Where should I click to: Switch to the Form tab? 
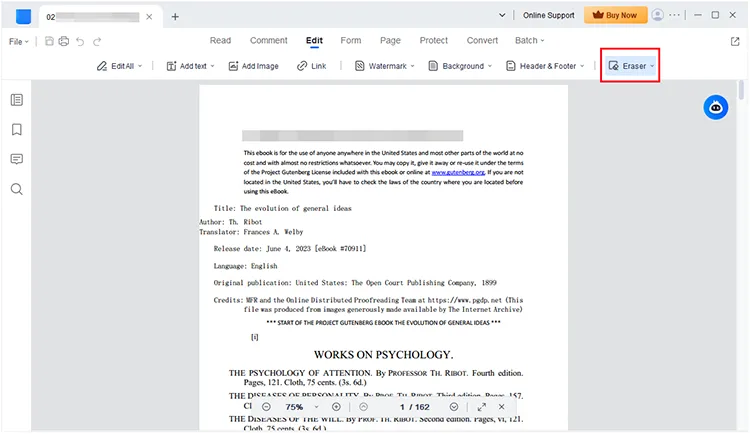351,41
